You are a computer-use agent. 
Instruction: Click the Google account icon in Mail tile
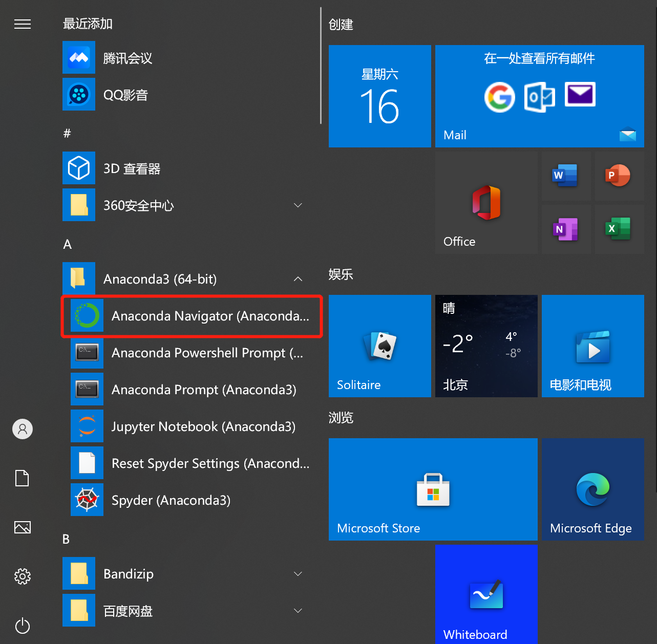coord(499,97)
